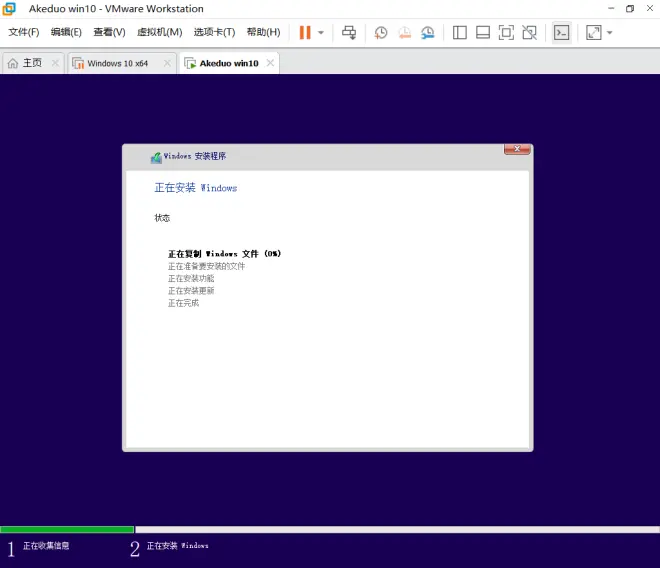Image resolution: width=660 pixels, height=568 pixels.
Task: Close the 主页 tab
Action: [x=55, y=63]
